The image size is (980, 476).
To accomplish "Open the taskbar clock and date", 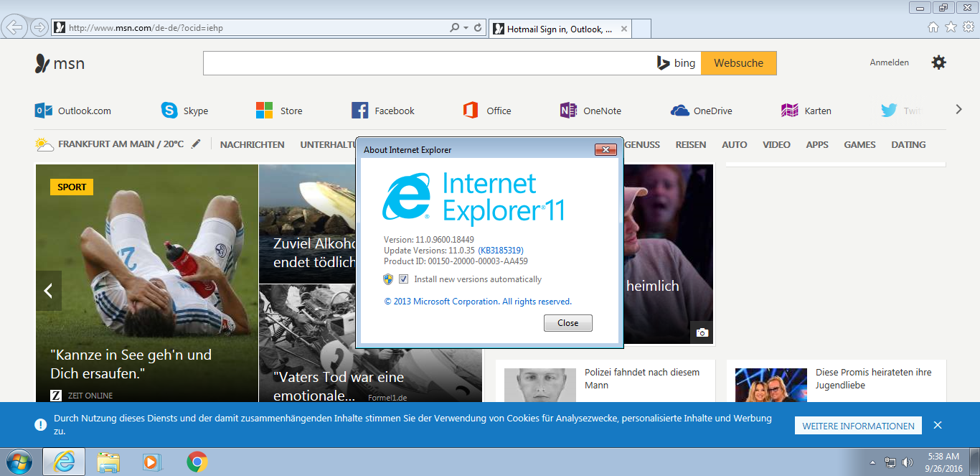I will [943, 462].
